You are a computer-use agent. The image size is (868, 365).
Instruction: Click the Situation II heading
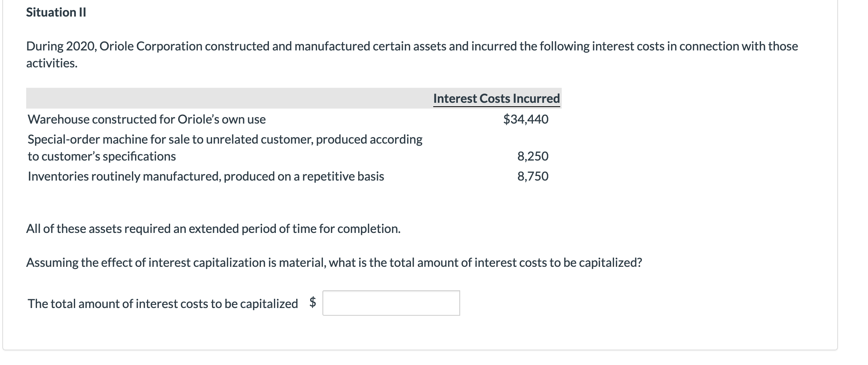click(56, 12)
